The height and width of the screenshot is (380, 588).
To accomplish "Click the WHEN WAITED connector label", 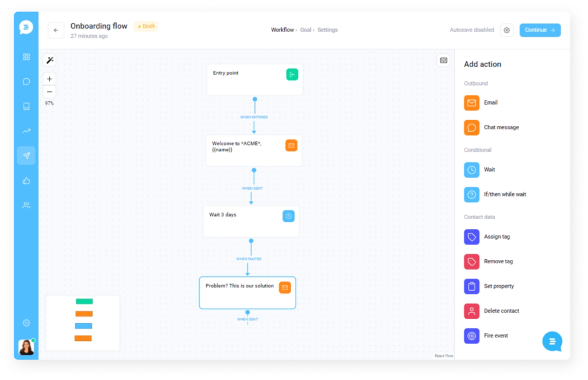I will coord(249,259).
